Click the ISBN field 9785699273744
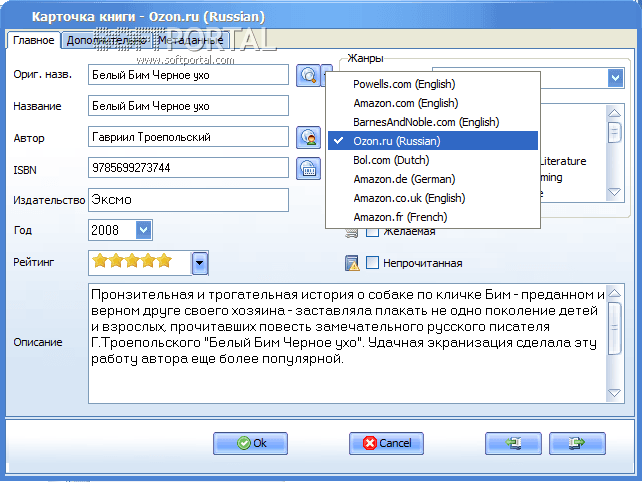The width and height of the screenshot is (642, 482). [x=188, y=168]
